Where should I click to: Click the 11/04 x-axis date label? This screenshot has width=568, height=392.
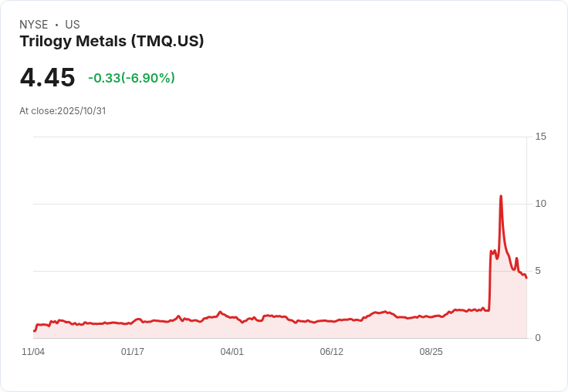tap(33, 352)
